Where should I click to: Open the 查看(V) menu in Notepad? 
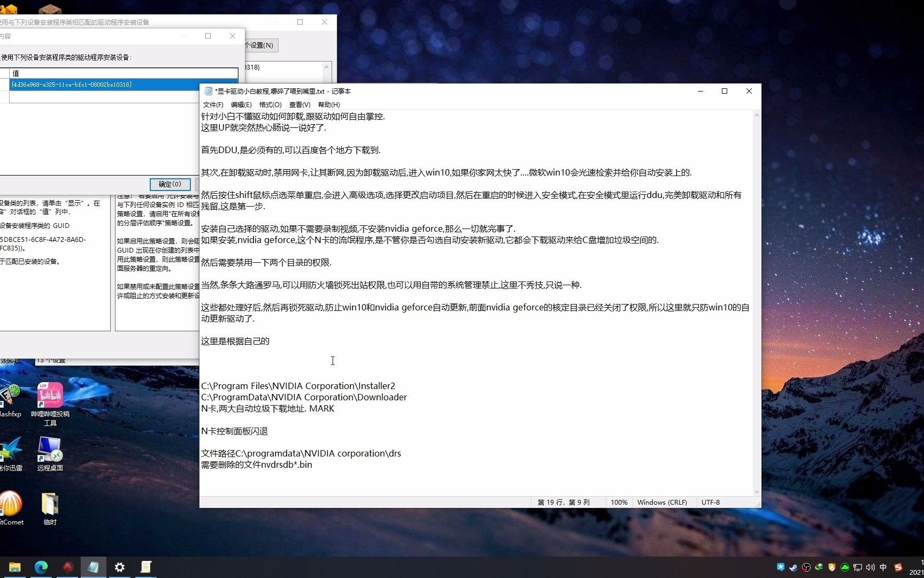[x=299, y=105]
